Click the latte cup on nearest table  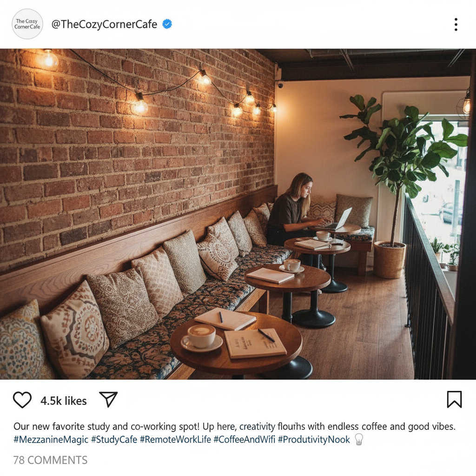pyautogui.click(x=202, y=337)
